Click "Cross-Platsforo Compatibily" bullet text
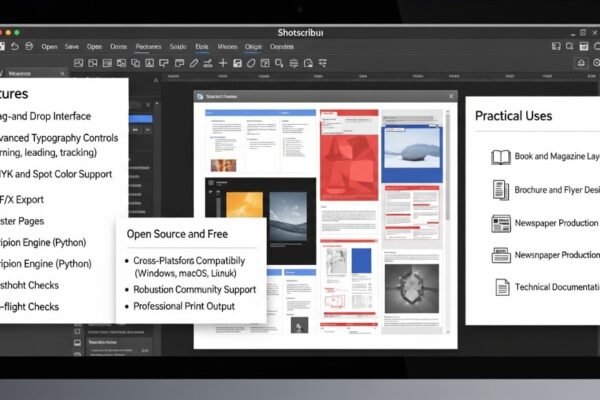 pyautogui.click(x=189, y=261)
